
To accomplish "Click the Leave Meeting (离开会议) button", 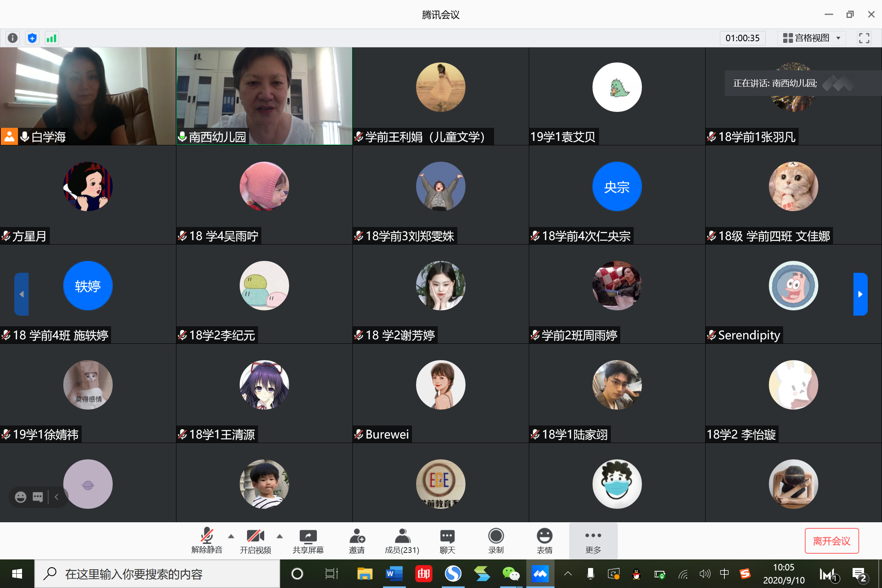I will [x=831, y=541].
